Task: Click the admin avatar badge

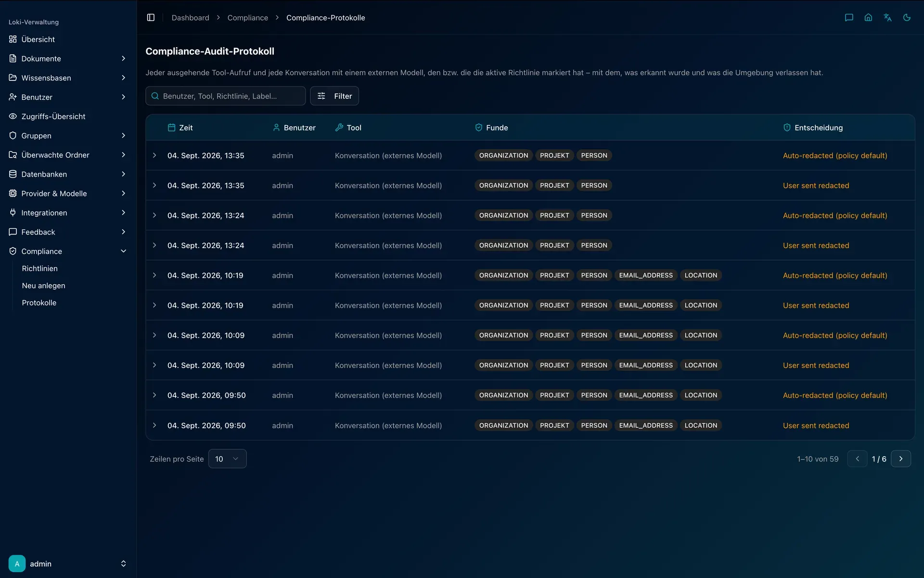Action: pos(17,564)
